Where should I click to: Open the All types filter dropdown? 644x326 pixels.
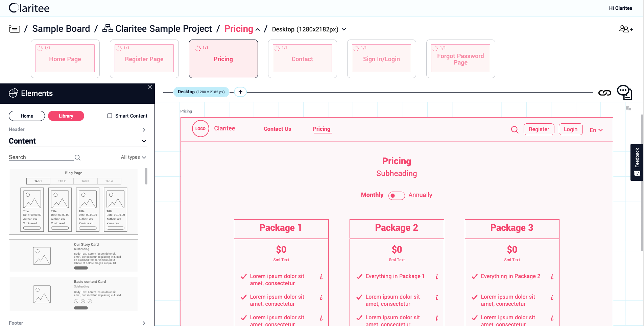click(134, 157)
